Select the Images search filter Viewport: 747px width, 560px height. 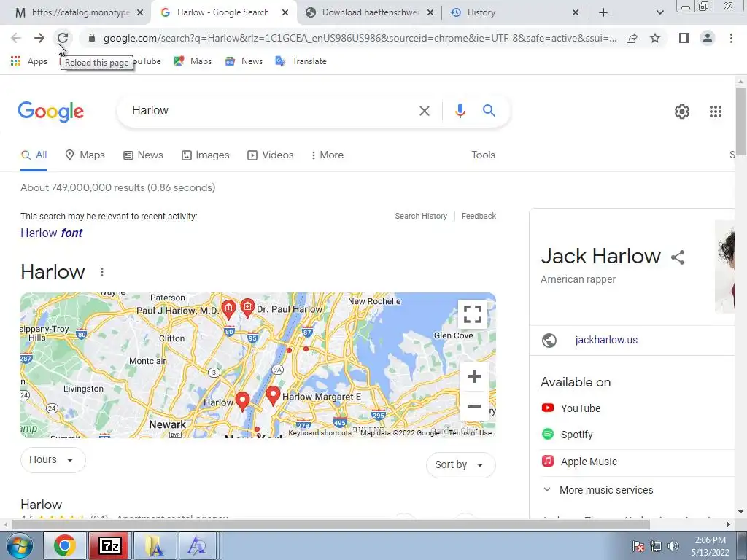pos(205,155)
